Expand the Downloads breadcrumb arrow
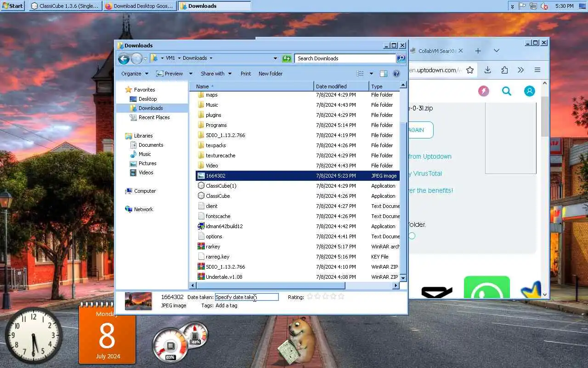 pos(211,58)
